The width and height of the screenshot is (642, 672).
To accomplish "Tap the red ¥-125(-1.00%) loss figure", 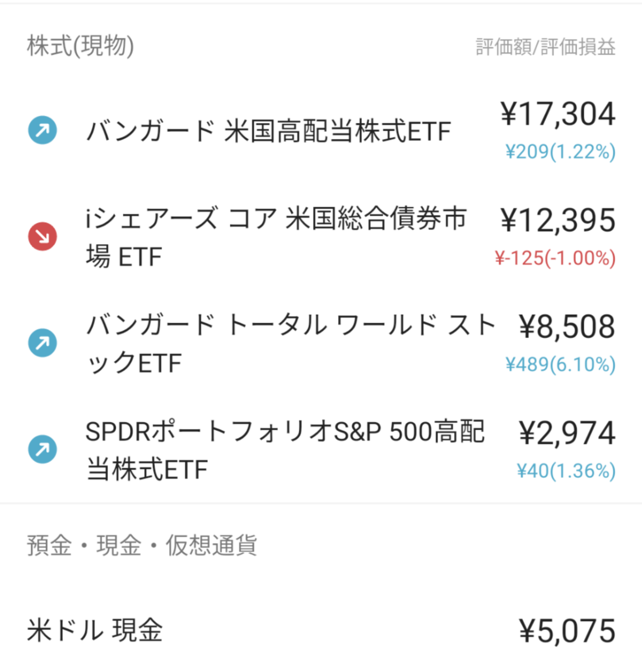I will (x=555, y=258).
